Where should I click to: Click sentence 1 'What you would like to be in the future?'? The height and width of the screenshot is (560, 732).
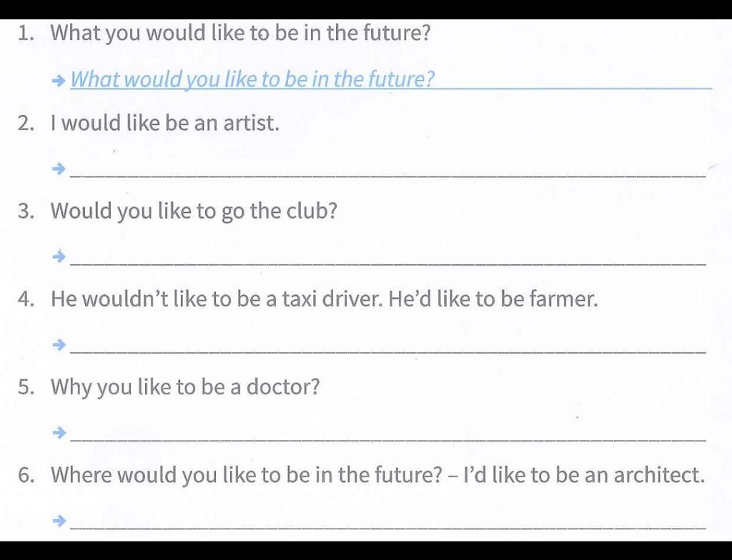pyautogui.click(x=240, y=33)
